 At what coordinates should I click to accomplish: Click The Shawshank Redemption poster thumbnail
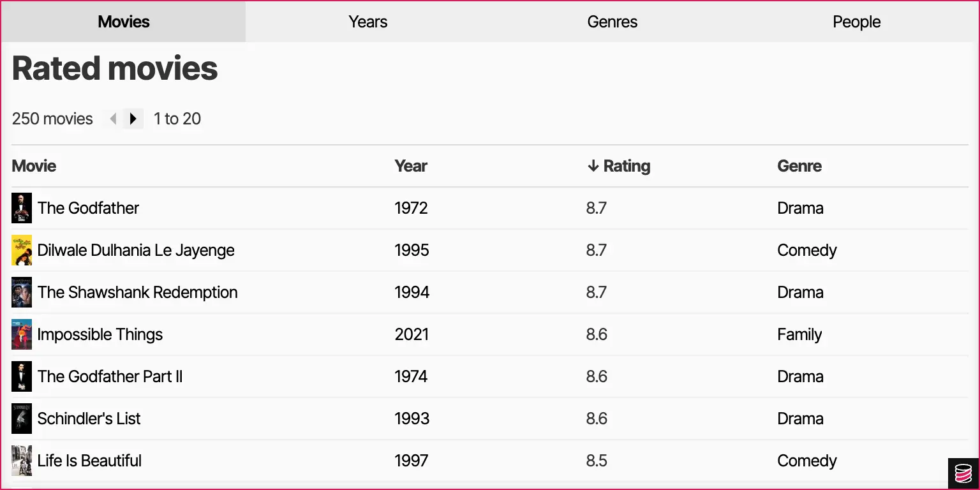coord(22,292)
